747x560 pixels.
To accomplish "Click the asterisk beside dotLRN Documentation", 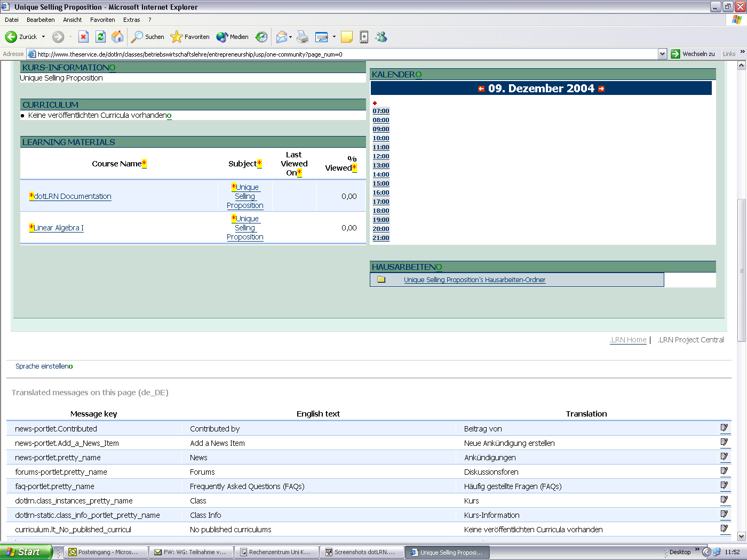I will pos(31,196).
